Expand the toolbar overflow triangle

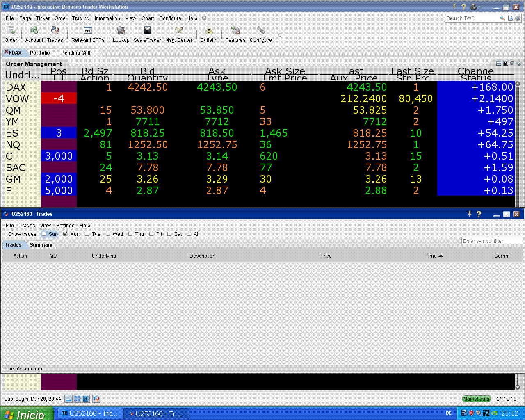(x=280, y=35)
